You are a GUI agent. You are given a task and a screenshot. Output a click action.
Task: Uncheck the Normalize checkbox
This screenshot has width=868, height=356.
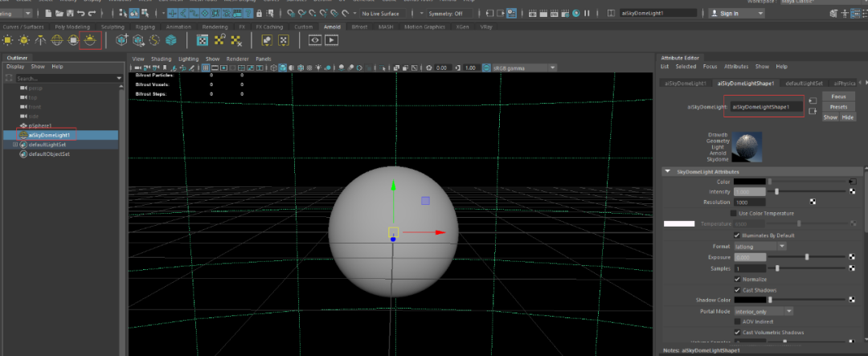pos(737,278)
